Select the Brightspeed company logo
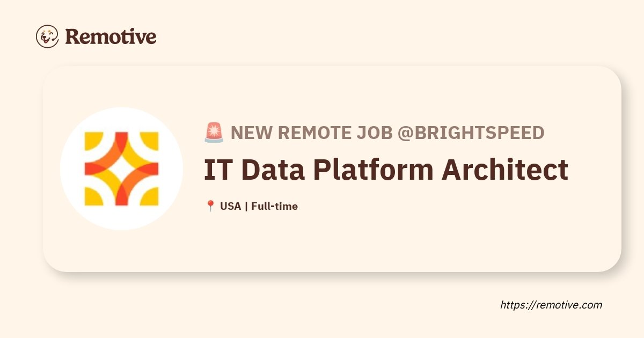The width and height of the screenshot is (644, 338). pos(122,168)
